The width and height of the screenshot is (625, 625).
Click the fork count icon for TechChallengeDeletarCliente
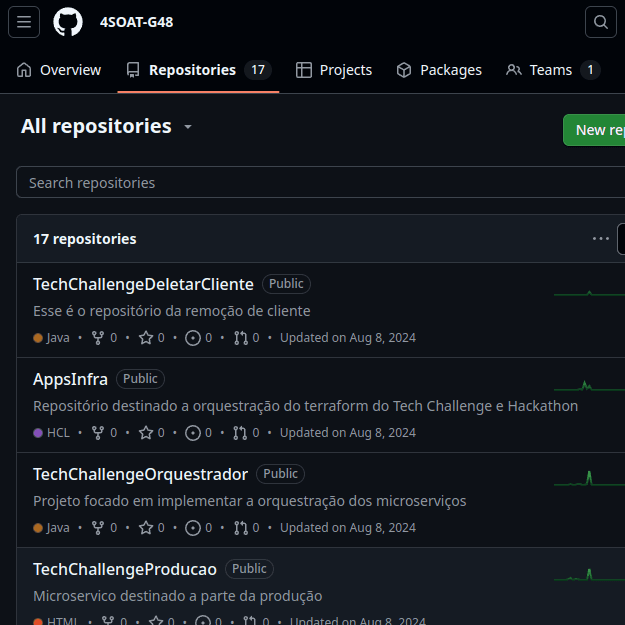click(98, 338)
